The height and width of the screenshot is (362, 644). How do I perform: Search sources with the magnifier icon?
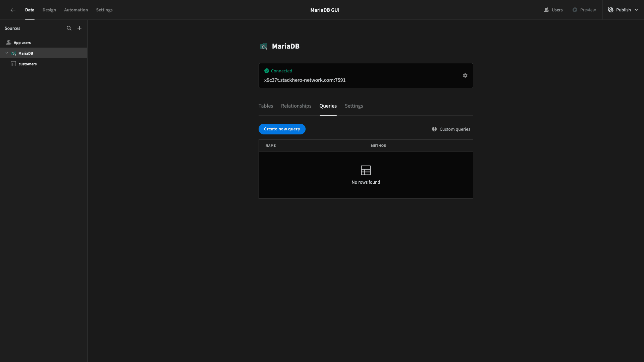pyautogui.click(x=69, y=28)
